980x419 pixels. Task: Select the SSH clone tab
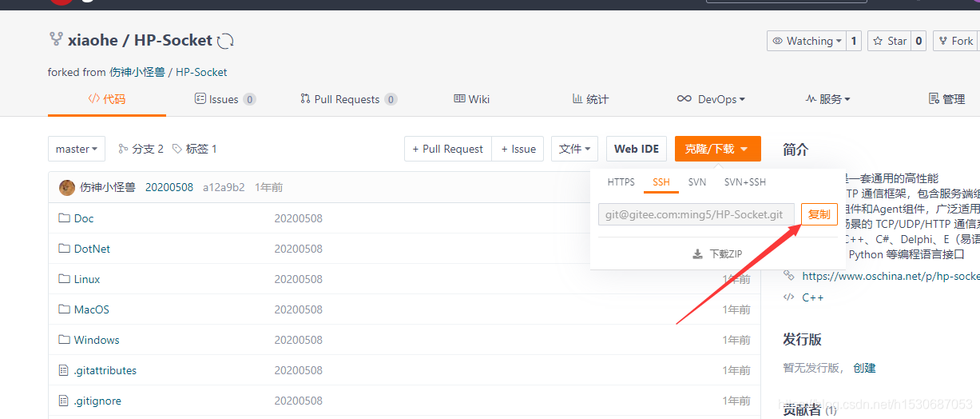click(661, 182)
